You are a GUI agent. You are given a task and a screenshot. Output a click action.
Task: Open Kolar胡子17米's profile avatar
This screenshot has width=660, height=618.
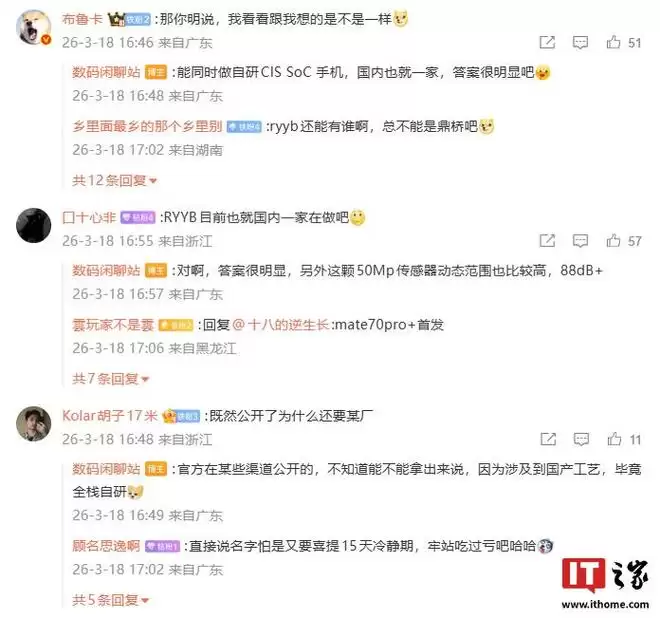33,423
